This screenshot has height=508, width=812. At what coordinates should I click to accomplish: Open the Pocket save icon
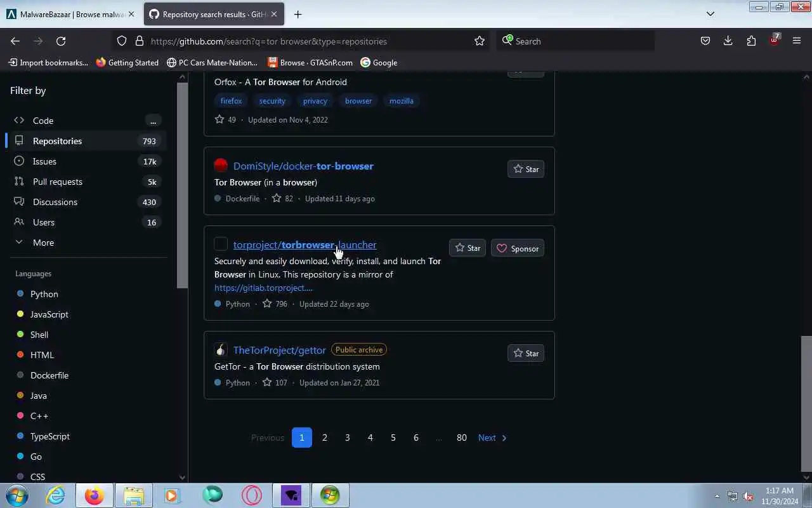click(x=705, y=41)
